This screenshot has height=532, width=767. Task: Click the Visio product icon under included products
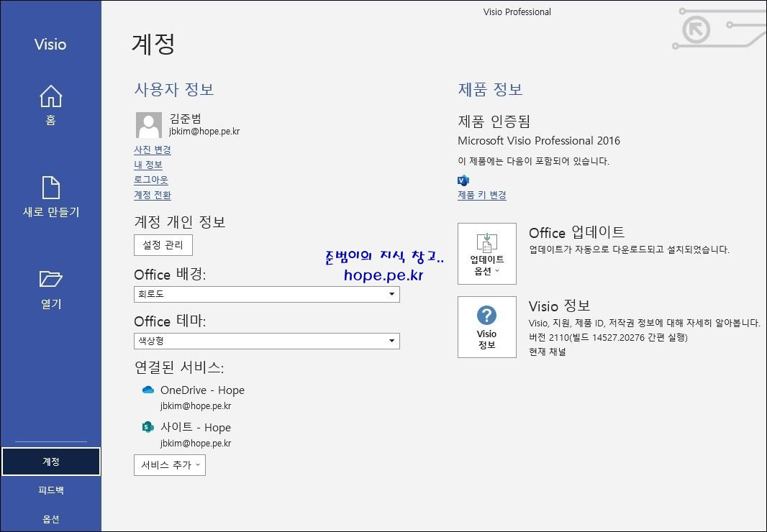(x=463, y=180)
